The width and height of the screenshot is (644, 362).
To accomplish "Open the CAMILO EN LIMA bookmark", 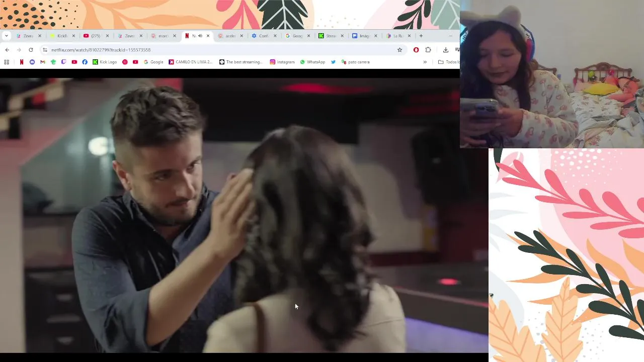I will 191,62.
